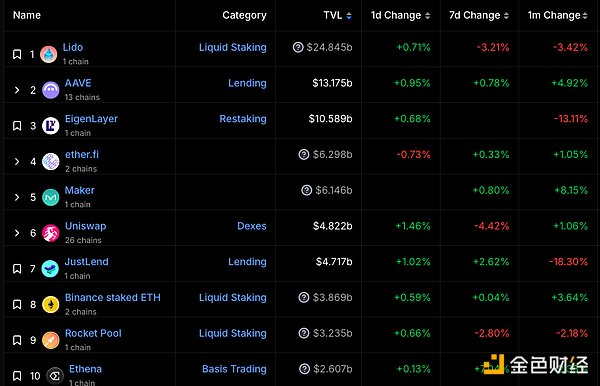600x386 pixels.
Task: Open the JustLend protocol link
Action: [x=86, y=262]
